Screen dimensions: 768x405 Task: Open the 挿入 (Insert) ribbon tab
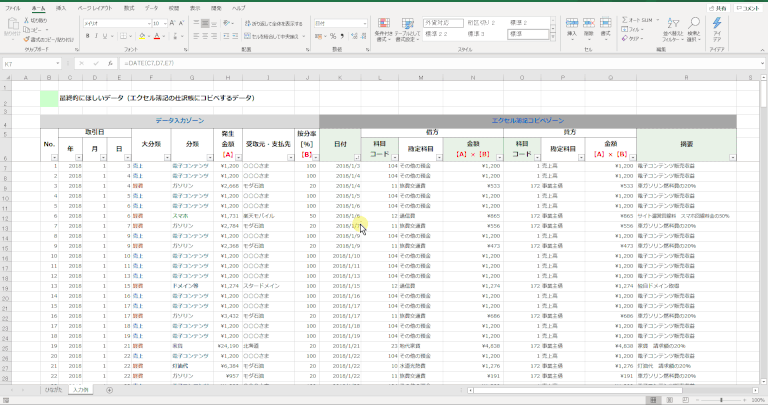click(61, 7)
